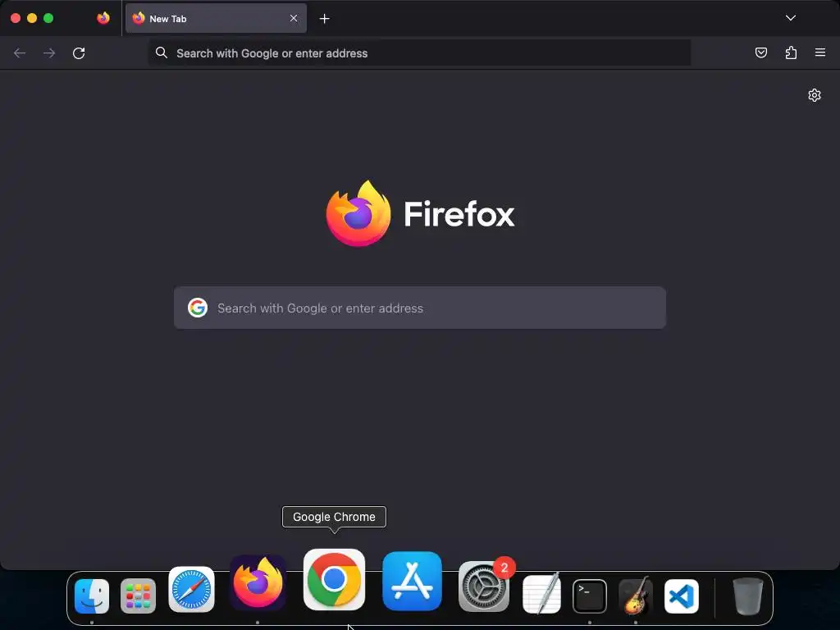Open System Preferences from the Dock
The image size is (840, 630).
point(484,586)
